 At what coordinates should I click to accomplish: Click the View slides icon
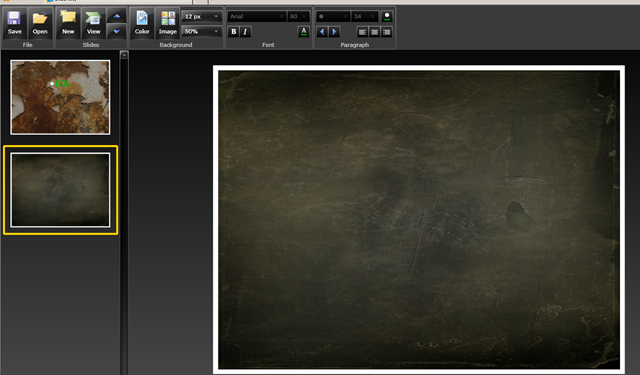point(93,23)
